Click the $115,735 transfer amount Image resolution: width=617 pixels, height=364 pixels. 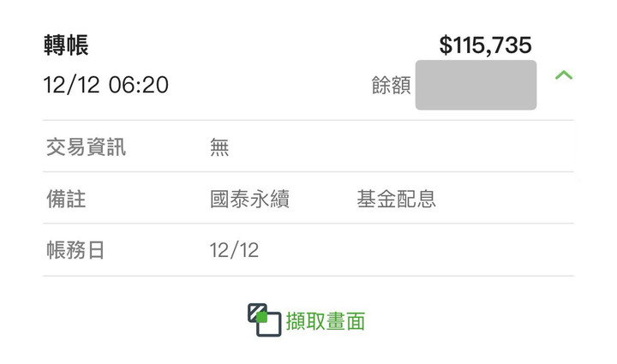[485, 45]
